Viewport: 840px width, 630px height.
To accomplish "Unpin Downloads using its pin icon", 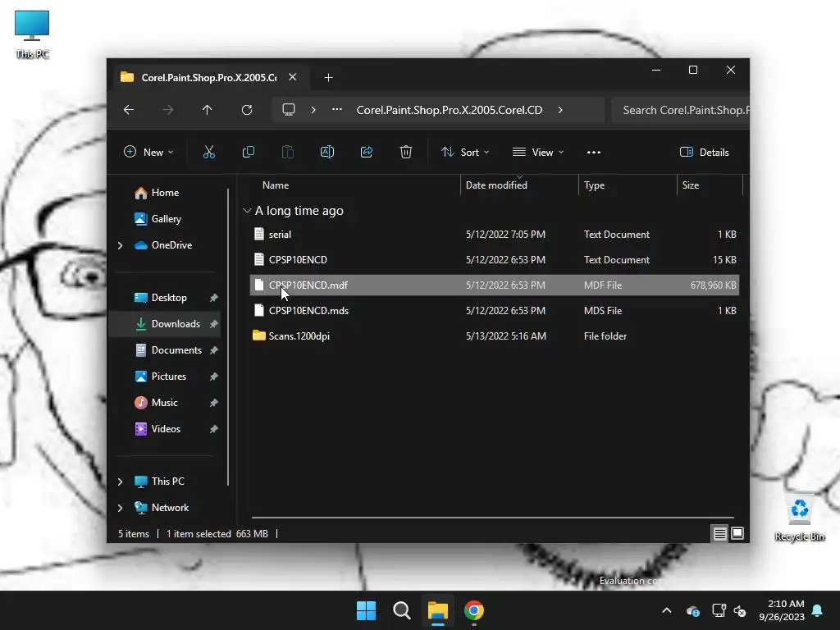I will pos(214,323).
